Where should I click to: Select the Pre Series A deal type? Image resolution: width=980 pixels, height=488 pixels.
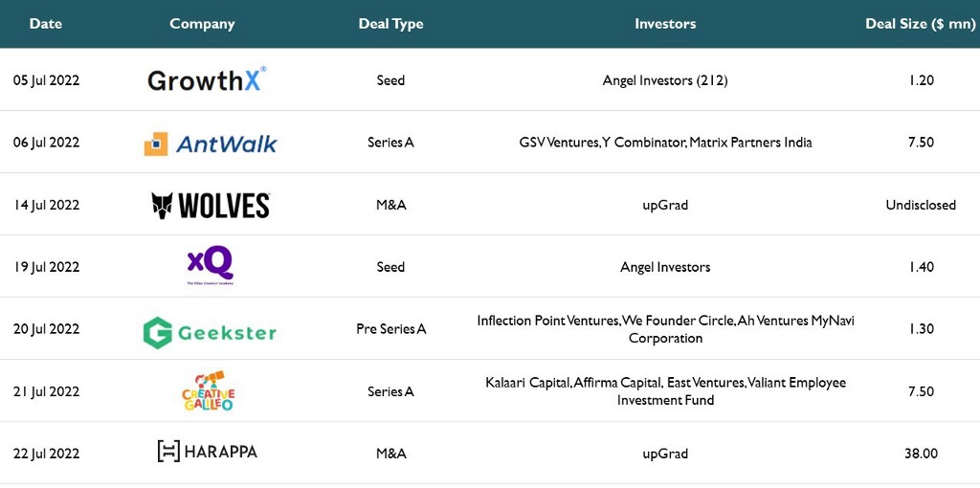[x=391, y=328]
